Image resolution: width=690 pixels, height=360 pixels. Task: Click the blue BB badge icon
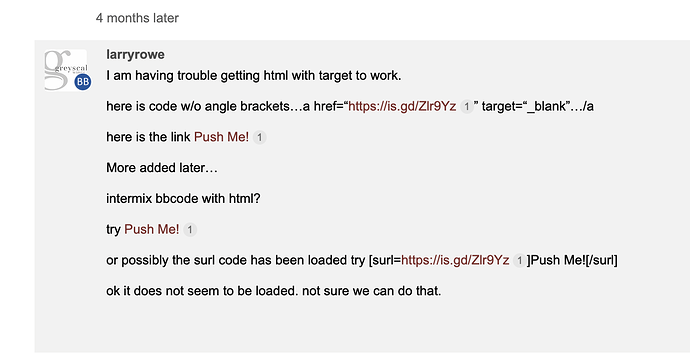point(82,82)
